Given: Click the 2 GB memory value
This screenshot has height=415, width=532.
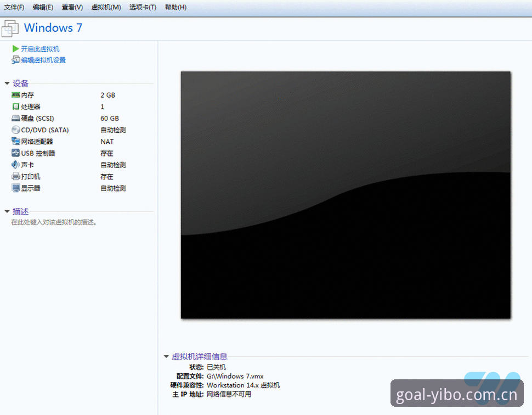Looking at the screenshot, I should 108,95.
